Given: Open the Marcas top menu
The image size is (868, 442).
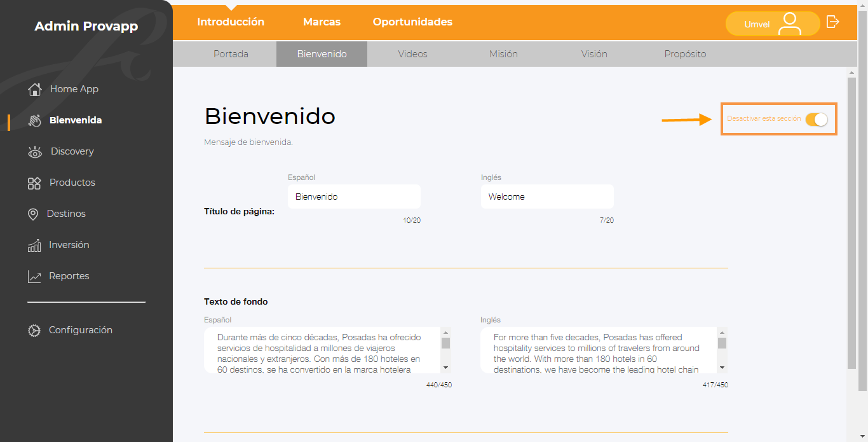Looking at the screenshot, I should click(x=322, y=22).
